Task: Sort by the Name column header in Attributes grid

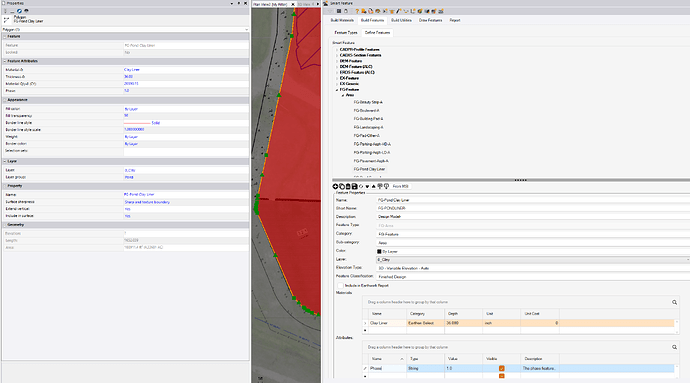Action: (x=387, y=359)
